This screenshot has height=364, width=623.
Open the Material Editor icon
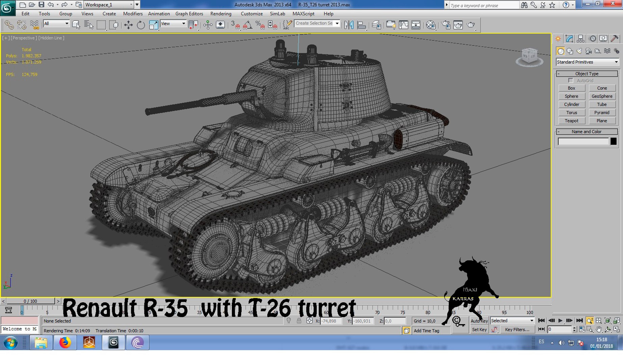431,25
